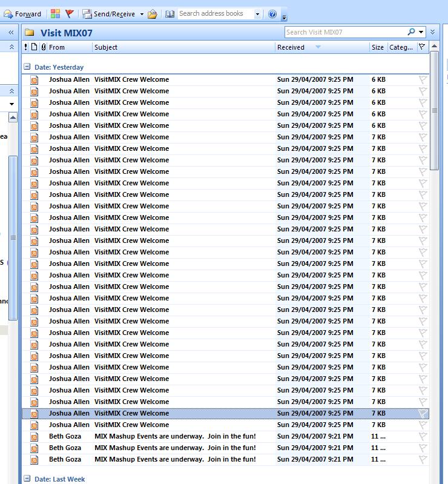This screenshot has height=484, width=448.
Task: Sort by the Importance column header icon
Action: tap(25, 47)
